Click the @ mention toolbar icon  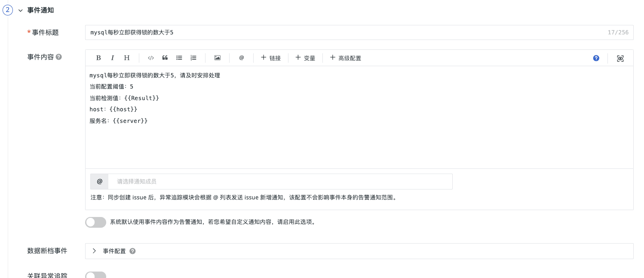(x=242, y=58)
